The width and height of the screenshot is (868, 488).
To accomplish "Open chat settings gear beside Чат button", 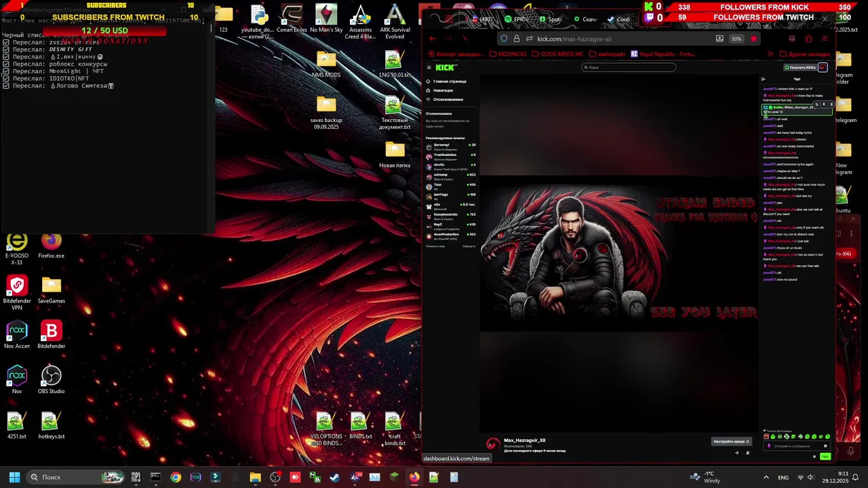I will coord(814,456).
